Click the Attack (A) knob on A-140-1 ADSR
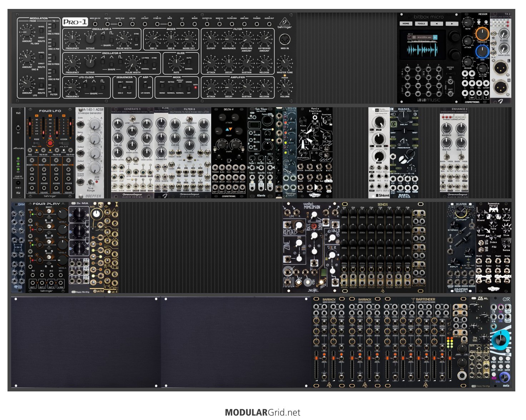The image size is (526, 420). coord(95,124)
